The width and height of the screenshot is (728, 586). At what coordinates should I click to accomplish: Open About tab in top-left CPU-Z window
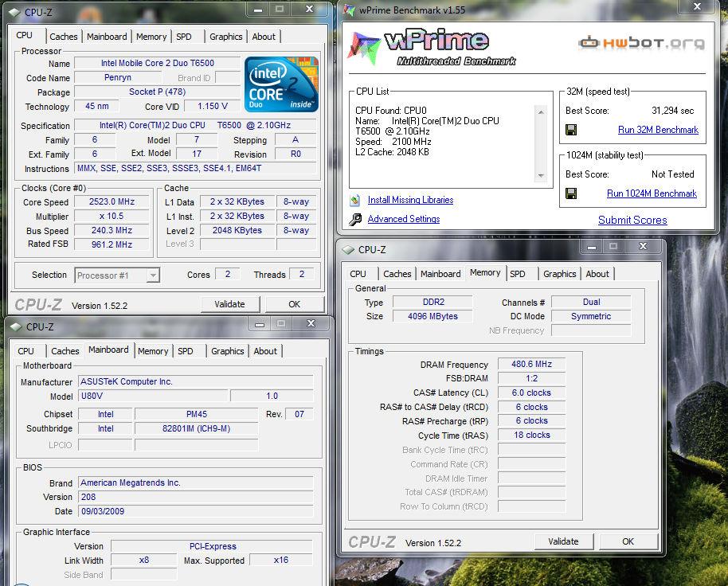(264, 37)
